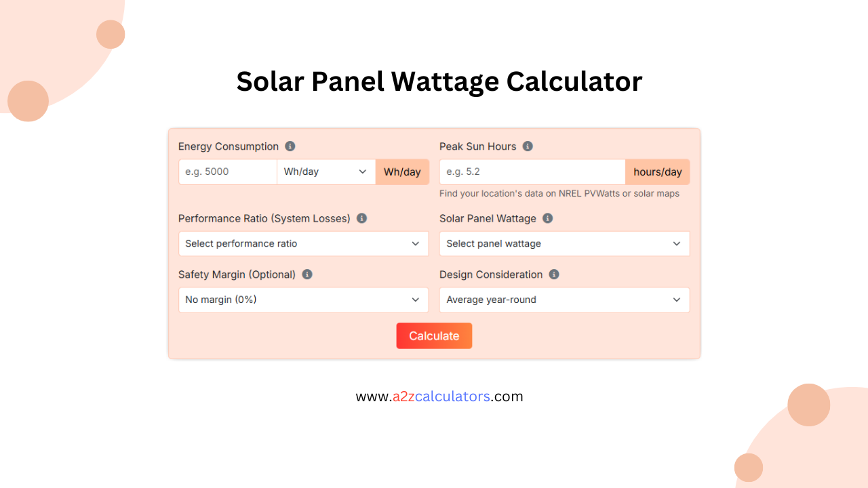
Task: Open the Safety Margin dropdown showing No margin
Action: pos(303,300)
